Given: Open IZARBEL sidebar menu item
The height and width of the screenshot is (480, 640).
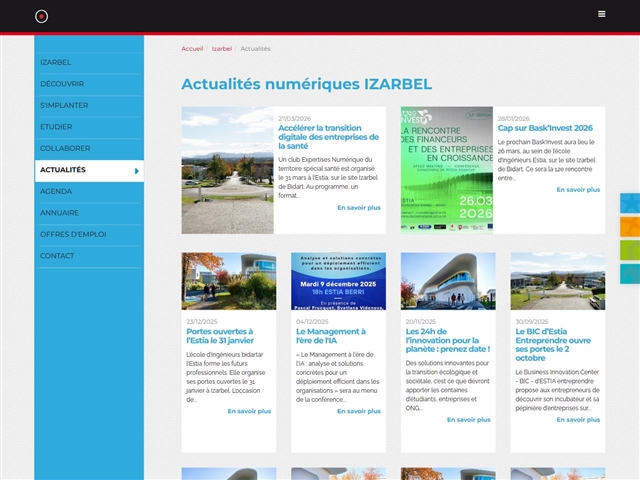Looking at the screenshot, I should pyautogui.click(x=89, y=62).
